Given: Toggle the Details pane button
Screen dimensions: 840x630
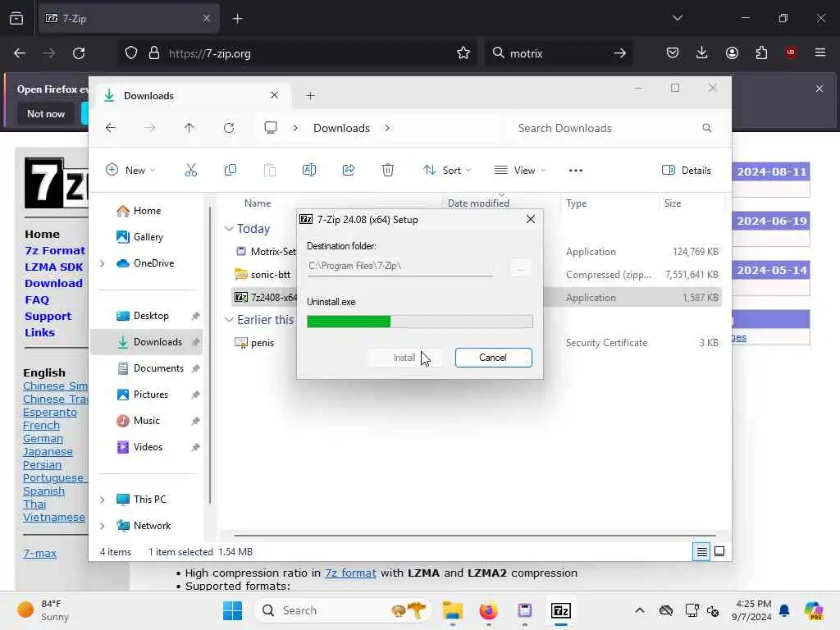Looking at the screenshot, I should click(687, 171).
